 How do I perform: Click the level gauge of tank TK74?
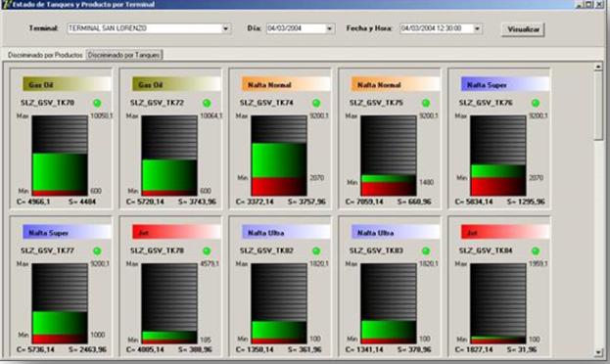(x=279, y=156)
